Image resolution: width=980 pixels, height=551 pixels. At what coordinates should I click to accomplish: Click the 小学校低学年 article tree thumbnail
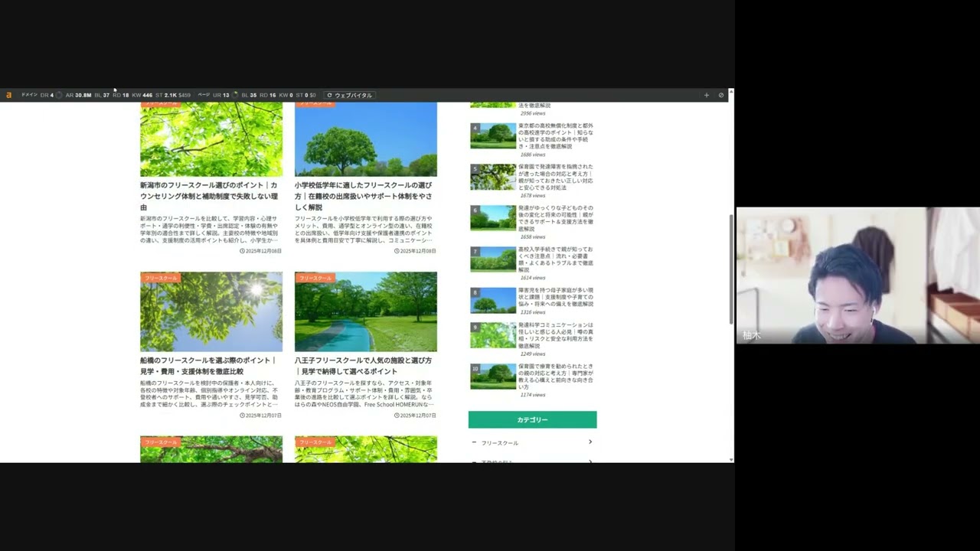(x=366, y=139)
